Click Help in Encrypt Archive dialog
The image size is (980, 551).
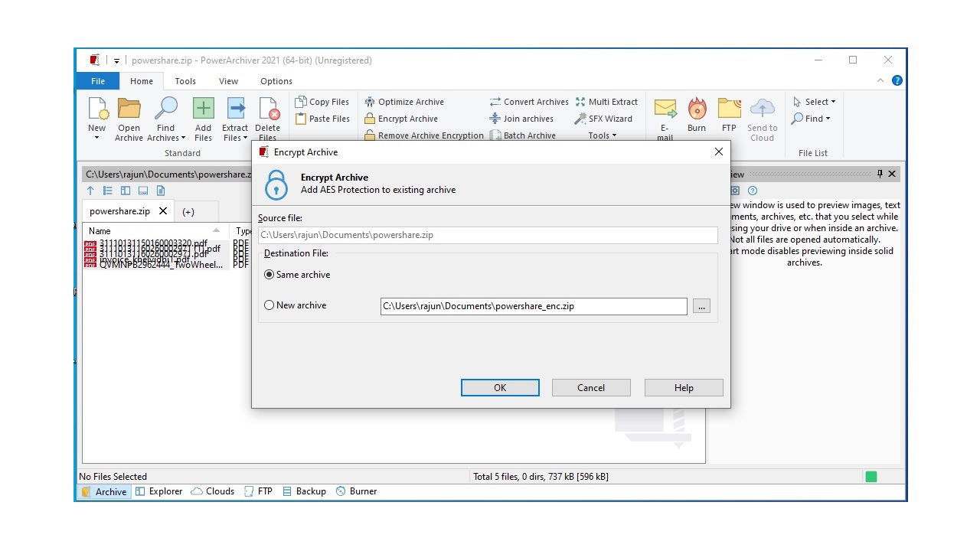click(x=684, y=388)
